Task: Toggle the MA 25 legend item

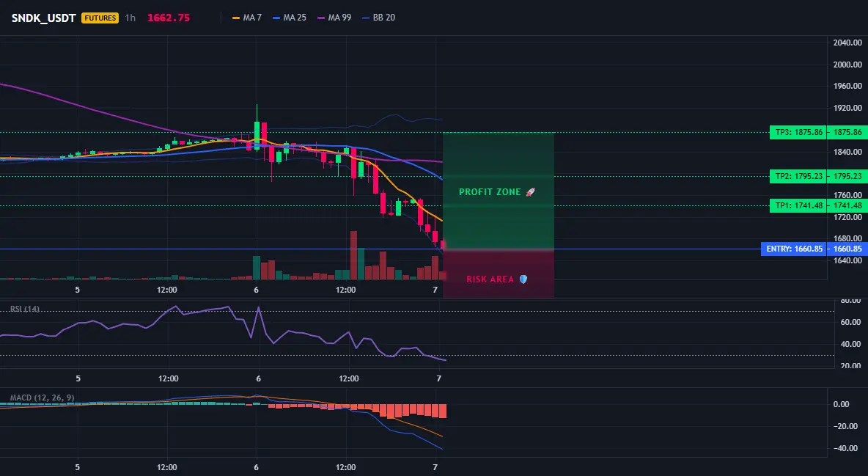Action: click(x=290, y=18)
